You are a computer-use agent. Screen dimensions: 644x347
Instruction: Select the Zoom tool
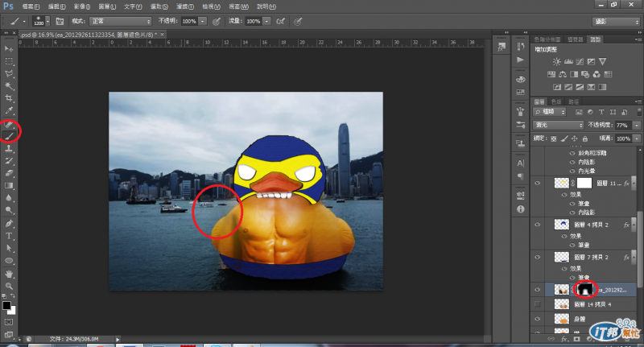[x=9, y=287]
